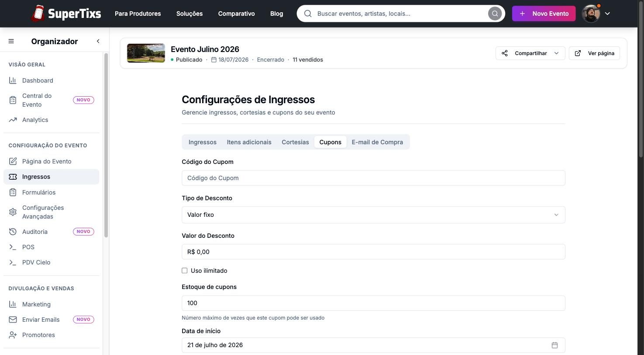Screen dimensions: 644x355
Task: Open the Tipo de Desconto dropdown
Action: click(373, 215)
